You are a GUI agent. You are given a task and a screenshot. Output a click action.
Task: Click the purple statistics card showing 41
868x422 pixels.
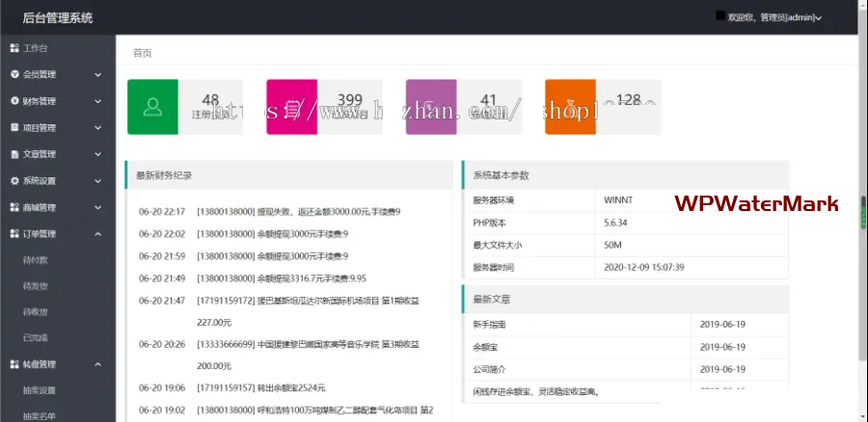[x=463, y=107]
